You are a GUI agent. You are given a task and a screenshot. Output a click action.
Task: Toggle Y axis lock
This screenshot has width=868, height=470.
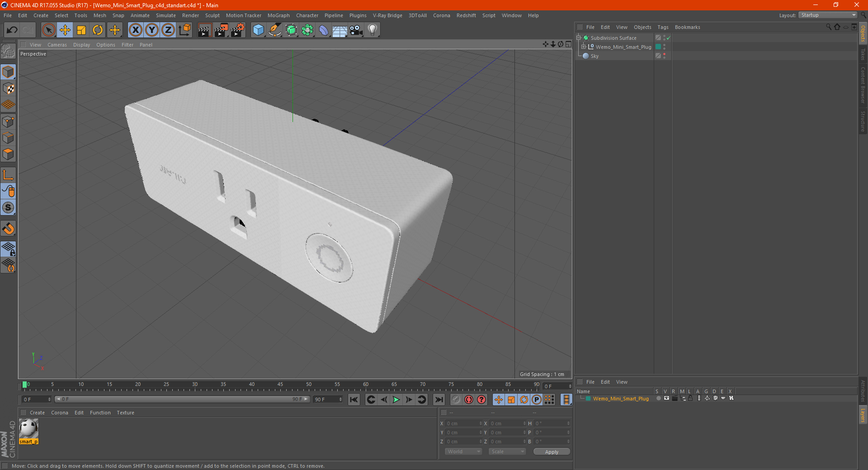click(x=152, y=30)
